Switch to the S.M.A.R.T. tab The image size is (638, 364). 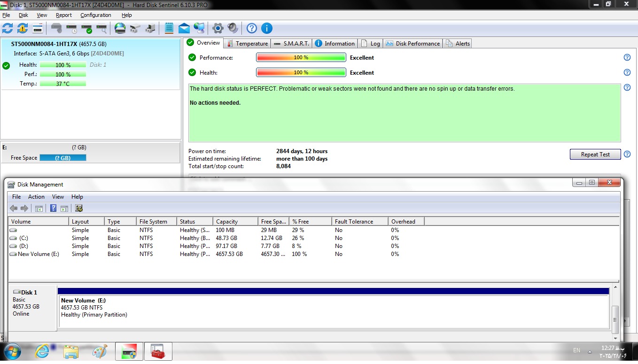(x=291, y=43)
